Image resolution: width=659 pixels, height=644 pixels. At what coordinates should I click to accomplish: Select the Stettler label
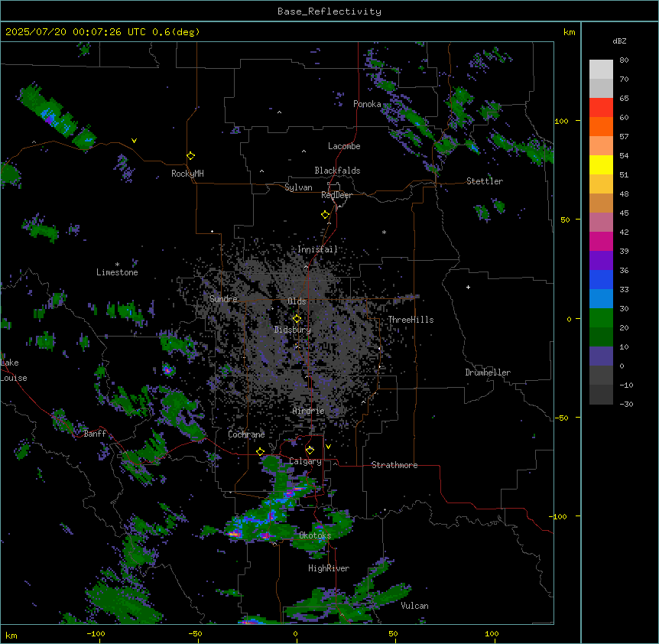[x=485, y=181]
